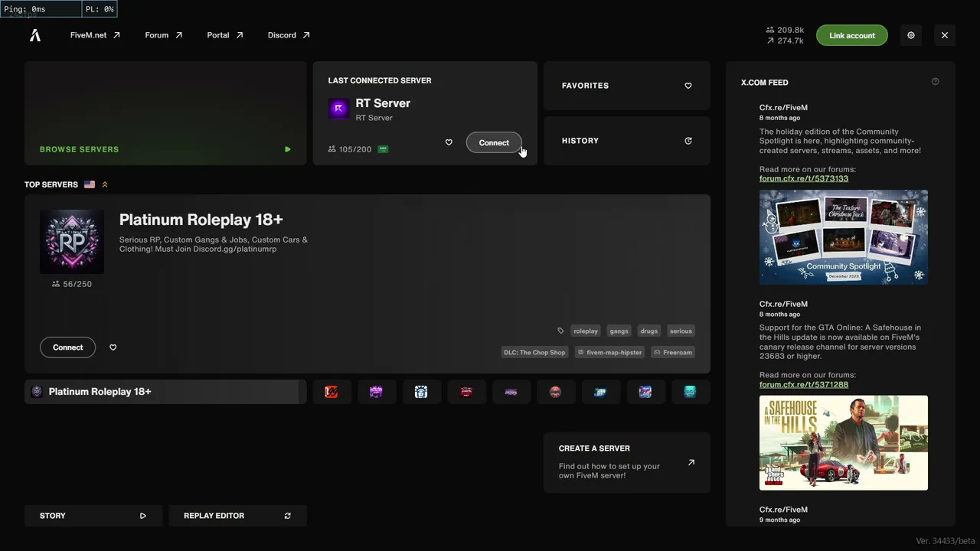Close the launcher with the X button

(x=945, y=35)
